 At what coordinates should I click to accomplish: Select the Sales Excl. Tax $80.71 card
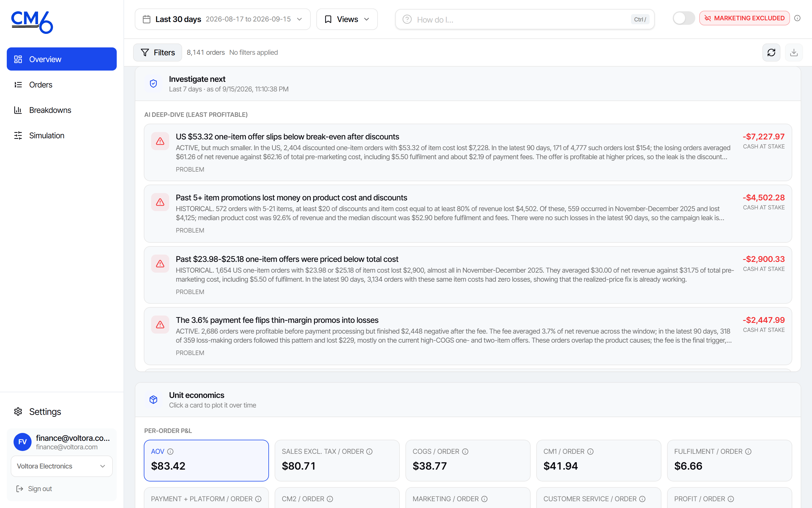pos(337,460)
